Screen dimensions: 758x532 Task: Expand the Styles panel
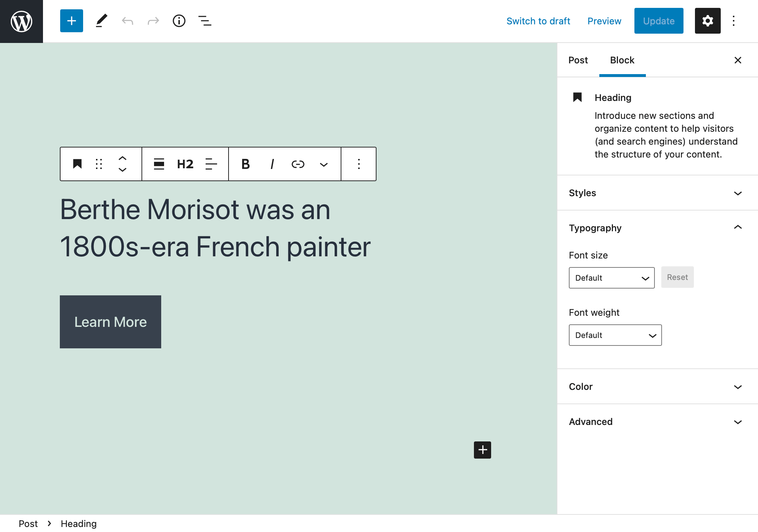[x=738, y=193]
